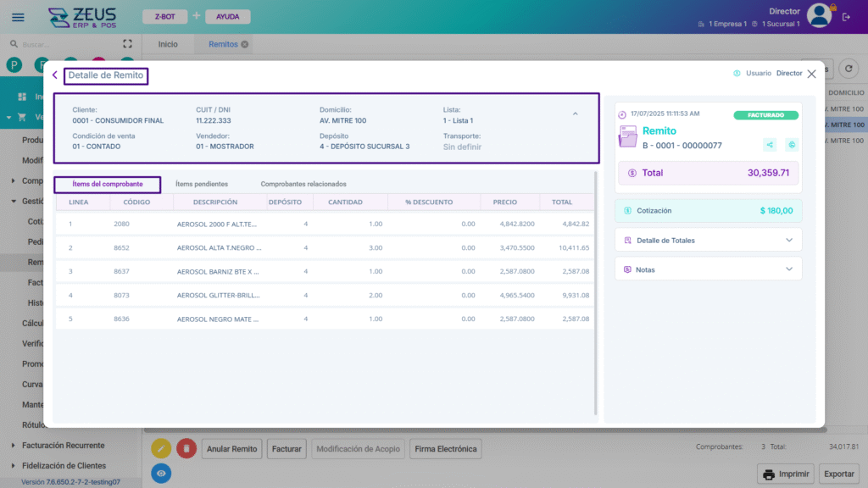Open the user avatar profile
868x488 pixels.
820,15
